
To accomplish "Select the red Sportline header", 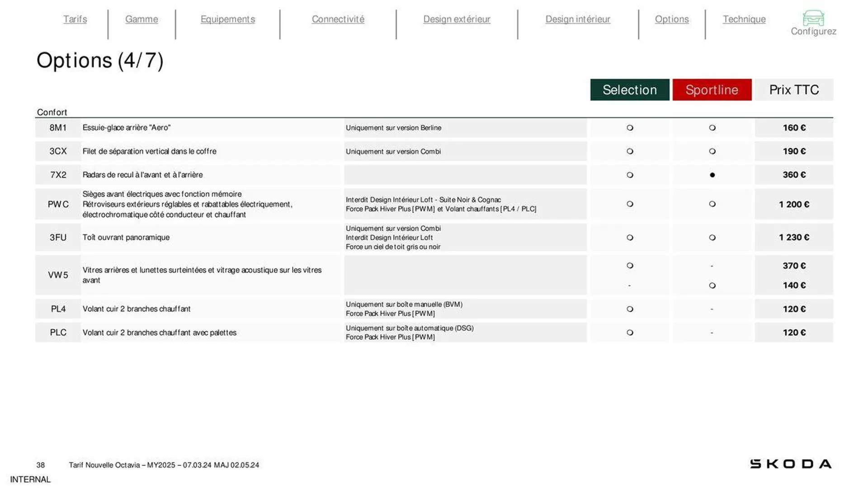I will point(712,89).
